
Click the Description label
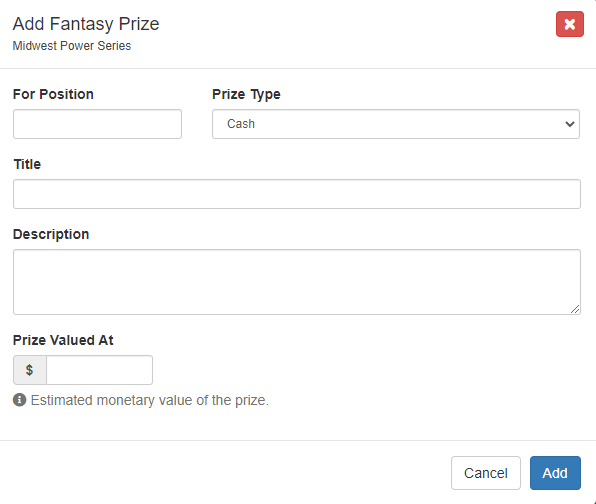point(51,234)
